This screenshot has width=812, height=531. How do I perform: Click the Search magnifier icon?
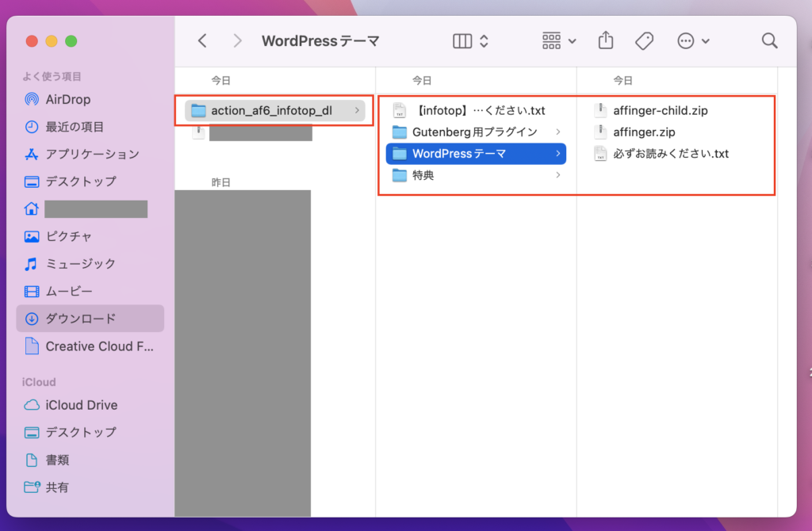point(769,41)
